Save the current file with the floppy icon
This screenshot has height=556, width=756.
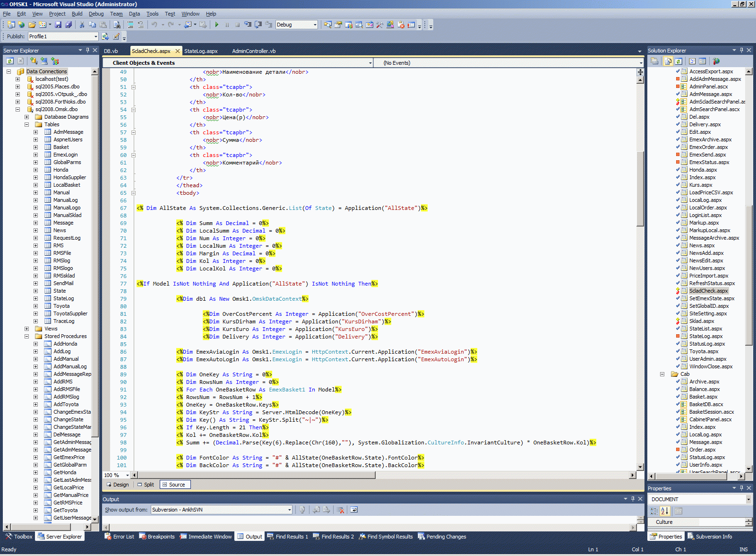tap(58, 25)
